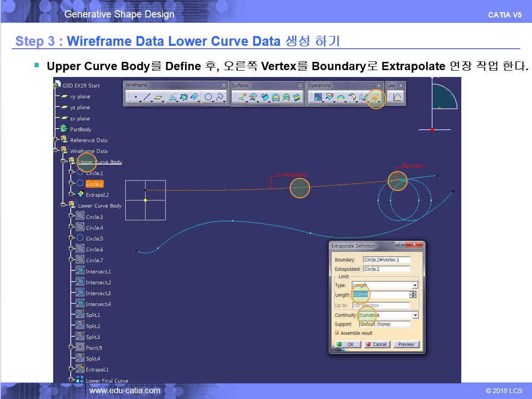Activate the Extrapolate tool in Operations toolbar

[x=375, y=98]
